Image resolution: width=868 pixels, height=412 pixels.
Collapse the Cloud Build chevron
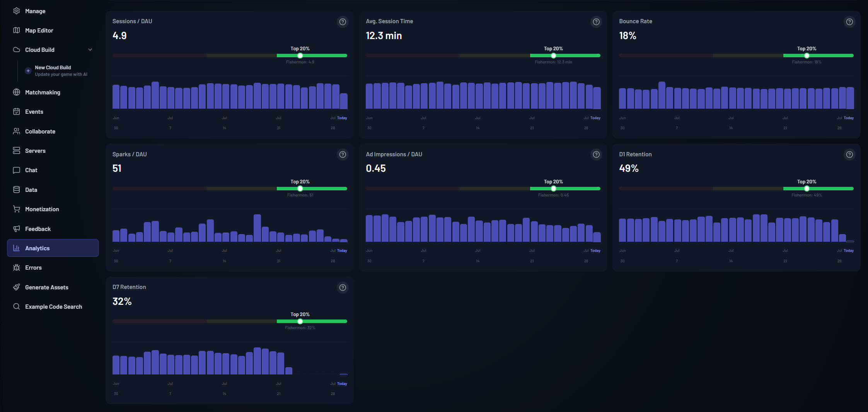coord(90,50)
